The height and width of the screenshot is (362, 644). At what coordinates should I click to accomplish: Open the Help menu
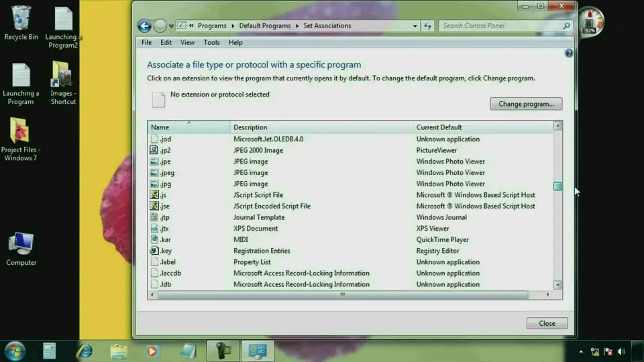click(235, 42)
